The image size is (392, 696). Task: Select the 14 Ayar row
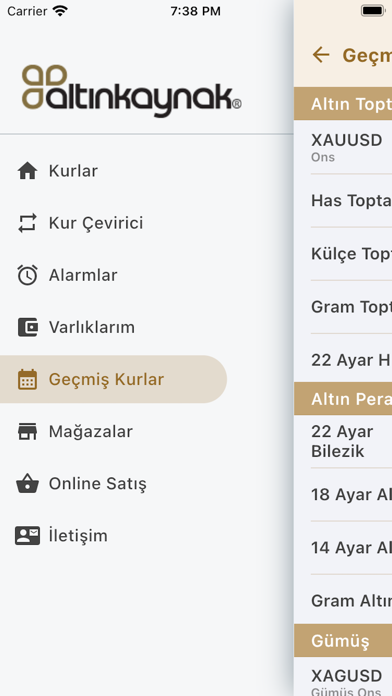[x=343, y=548]
